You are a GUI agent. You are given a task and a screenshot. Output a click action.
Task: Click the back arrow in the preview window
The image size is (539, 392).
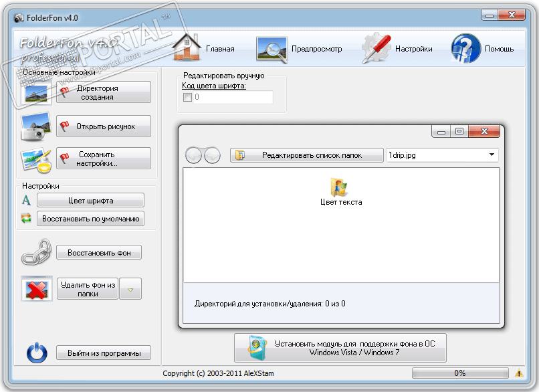pyautogui.click(x=194, y=155)
